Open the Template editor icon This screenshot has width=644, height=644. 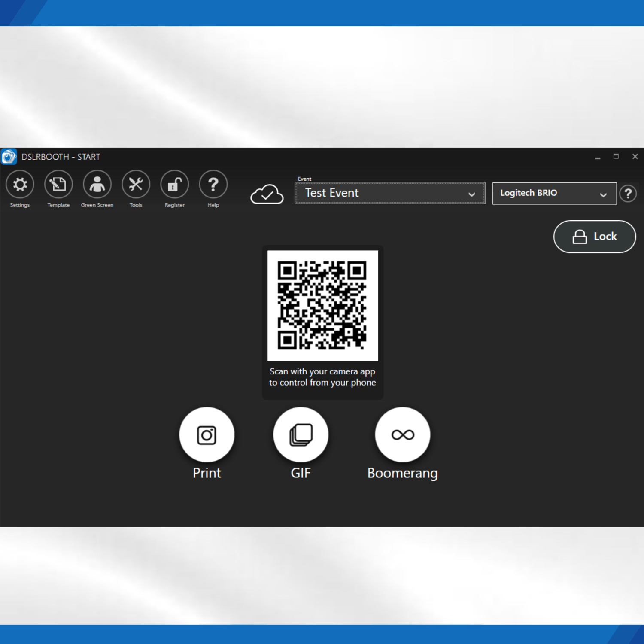[x=58, y=185]
